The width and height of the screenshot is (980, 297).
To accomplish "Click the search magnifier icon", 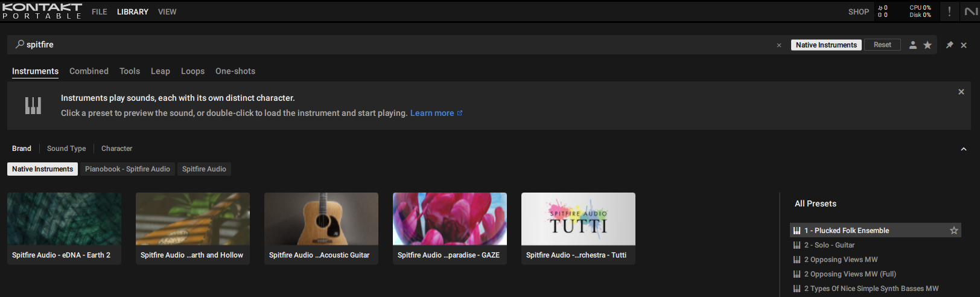I will pos(20,44).
